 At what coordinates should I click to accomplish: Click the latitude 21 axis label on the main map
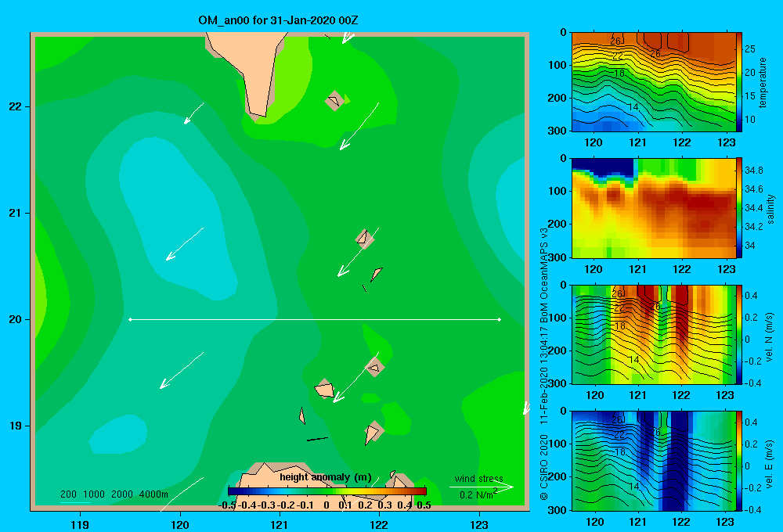tap(15, 213)
